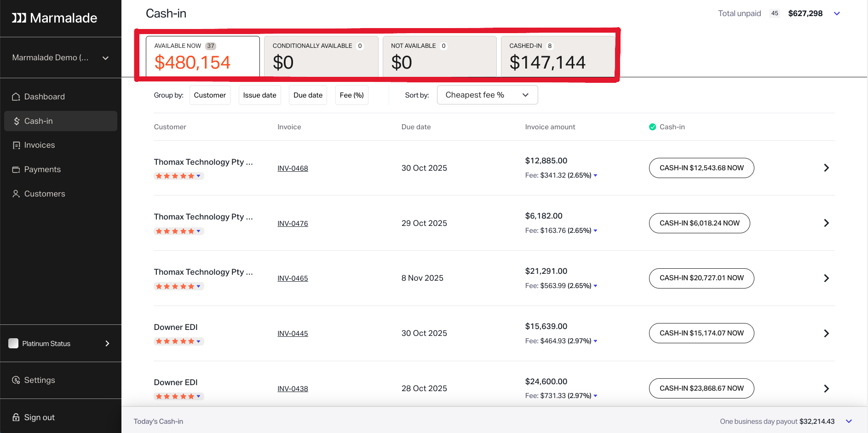This screenshot has width=868, height=433.
Task: Click the Customers person icon
Action: click(16, 194)
